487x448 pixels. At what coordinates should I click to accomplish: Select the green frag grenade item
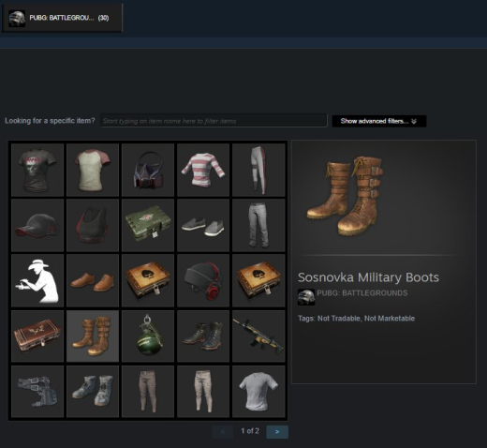(x=148, y=336)
